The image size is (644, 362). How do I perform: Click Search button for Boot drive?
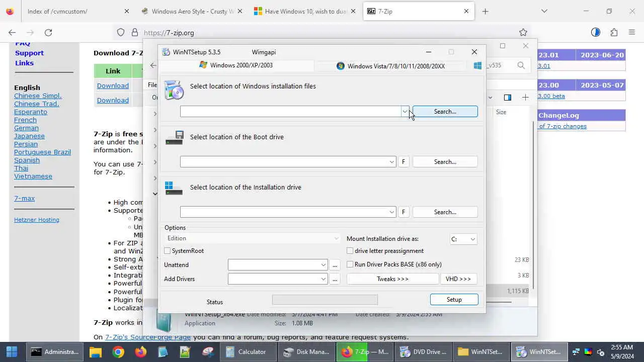click(x=445, y=162)
